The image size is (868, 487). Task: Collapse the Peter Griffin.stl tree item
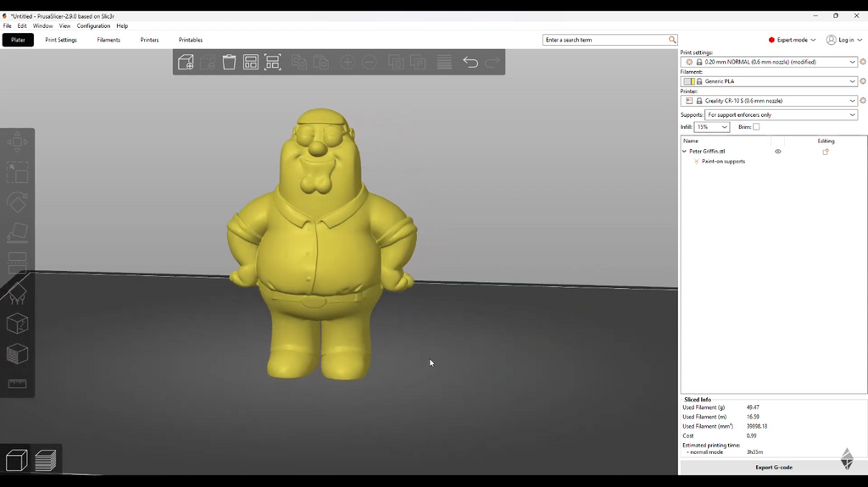(684, 151)
